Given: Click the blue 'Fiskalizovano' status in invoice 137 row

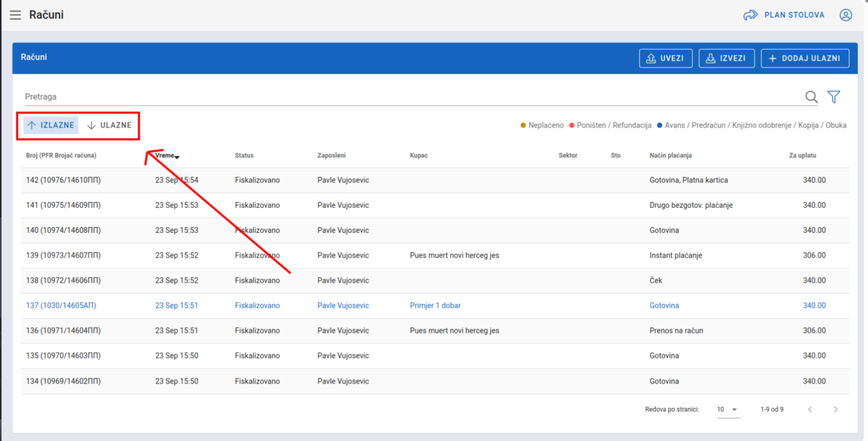Looking at the screenshot, I should point(257,306).
